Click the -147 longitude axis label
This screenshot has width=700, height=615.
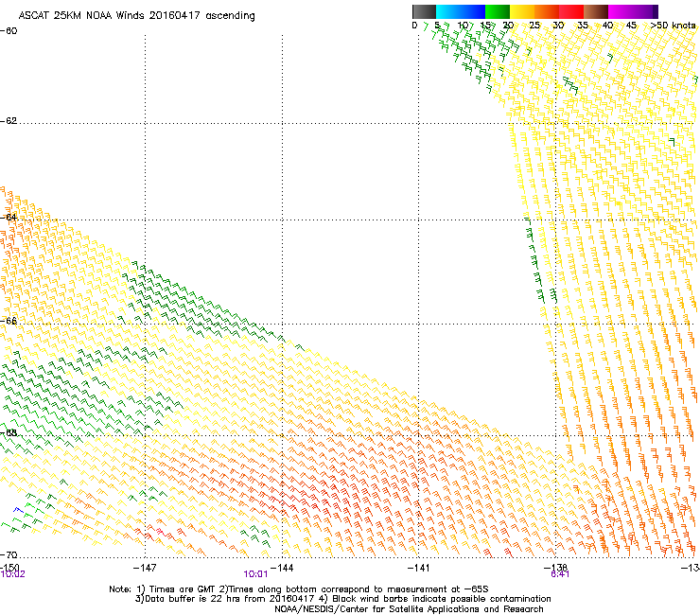(145, 568)
